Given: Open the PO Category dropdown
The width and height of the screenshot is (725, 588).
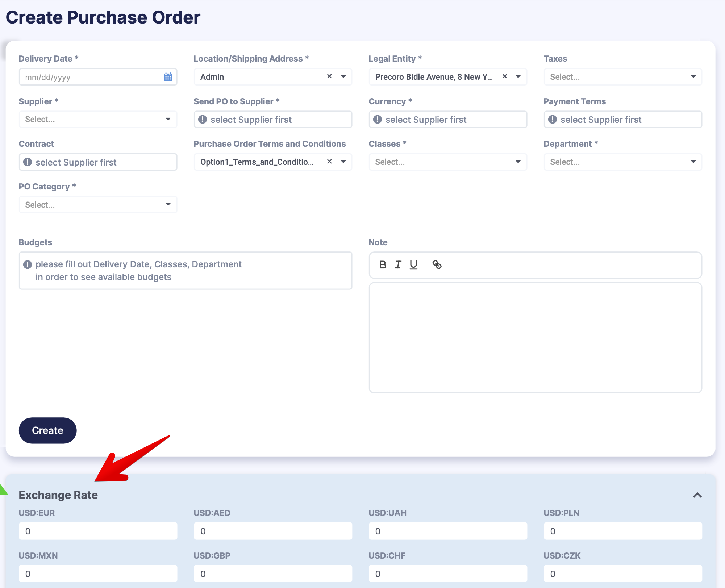Looking at the screenshot, I should pyautogui.click(x=168, y=204).
